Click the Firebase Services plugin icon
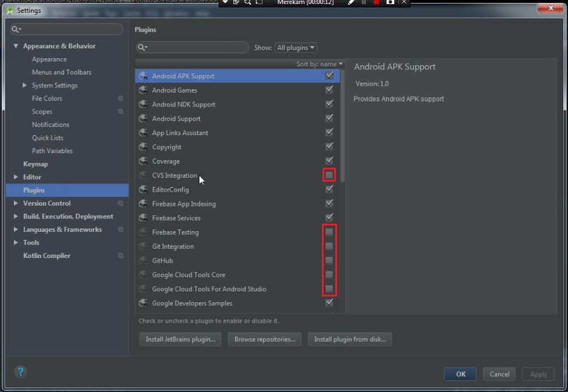Image resolution: width=568 pixels, height=392 pixels. coord(143,218)
